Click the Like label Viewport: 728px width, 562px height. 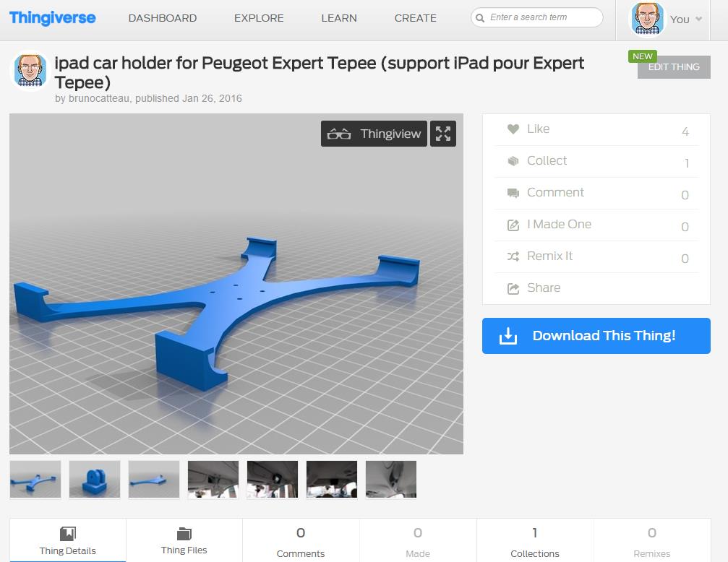(x=538, y=129)
